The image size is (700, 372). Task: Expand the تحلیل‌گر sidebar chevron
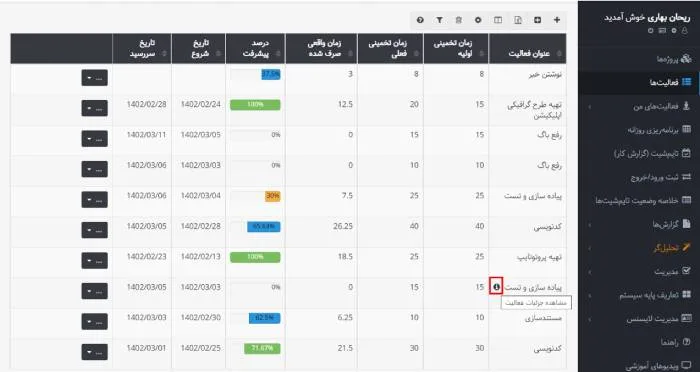tap(590, 248)
